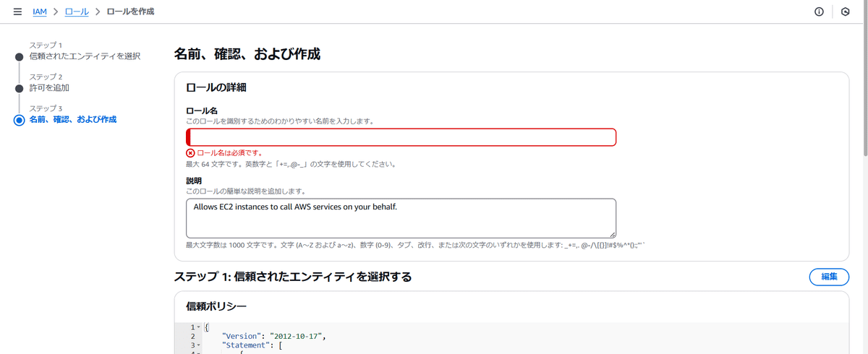The width and height of the screenshot is (868, 354).
Task: Click the ロール名は必須です error message
Action: point(229,153)
